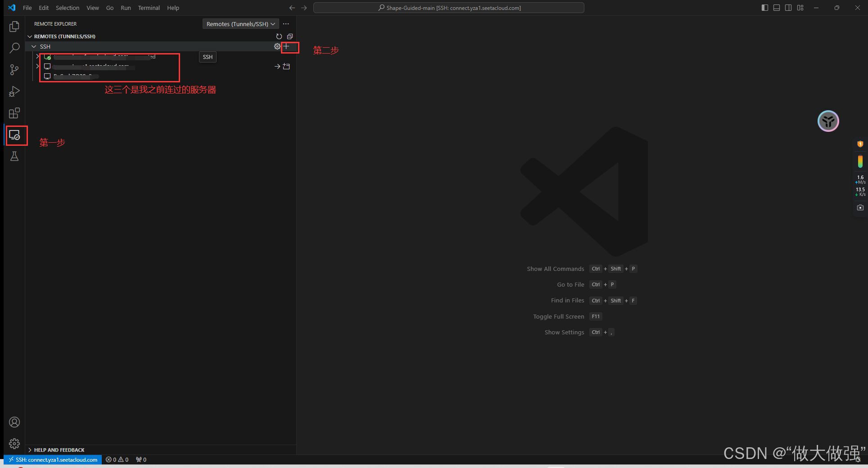Click the 'Toggle Full Screen' label
This screenshot has height=468, width=868.
point(559,316)
